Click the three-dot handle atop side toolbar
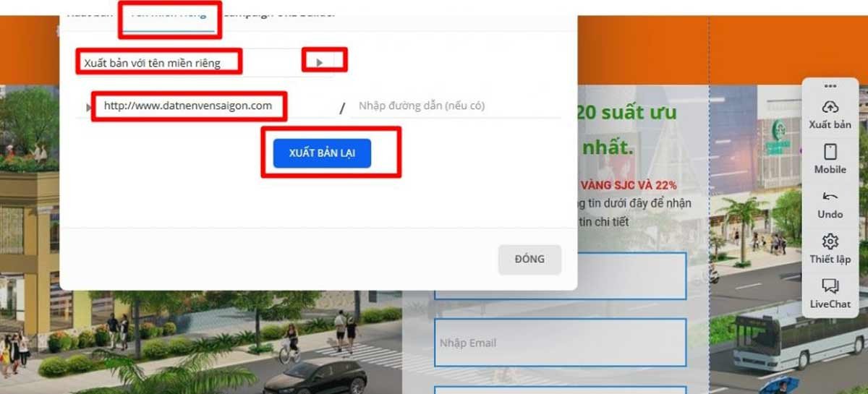The image size is (868, 394). tap(830, 86)
